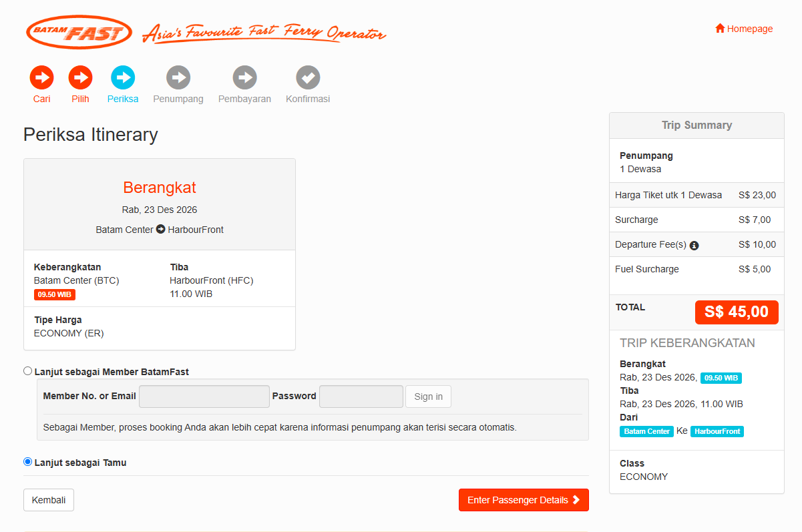The width and height of the screenshot is (802, 532).
Task: Click the home icon beside Homepage
Action: click(720, 29)
